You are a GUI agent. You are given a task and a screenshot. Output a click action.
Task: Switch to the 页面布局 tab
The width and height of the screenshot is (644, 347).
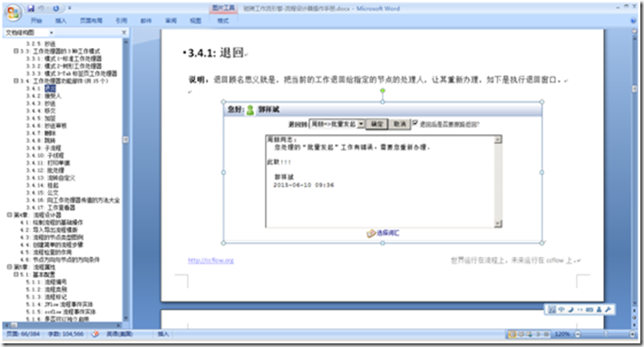(x=91, y=21)
